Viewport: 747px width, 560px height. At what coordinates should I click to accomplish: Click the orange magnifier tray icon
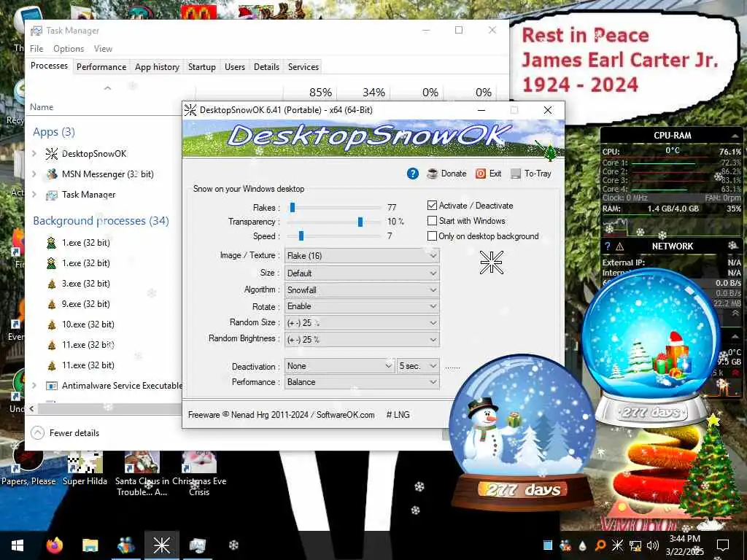coord(600,545)
